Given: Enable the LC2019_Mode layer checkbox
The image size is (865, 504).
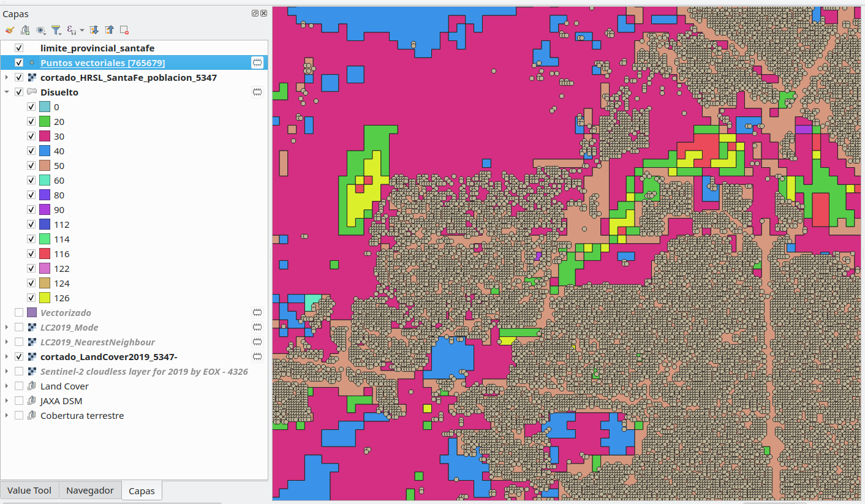Looking at the screenshot, I should point(19,327).
